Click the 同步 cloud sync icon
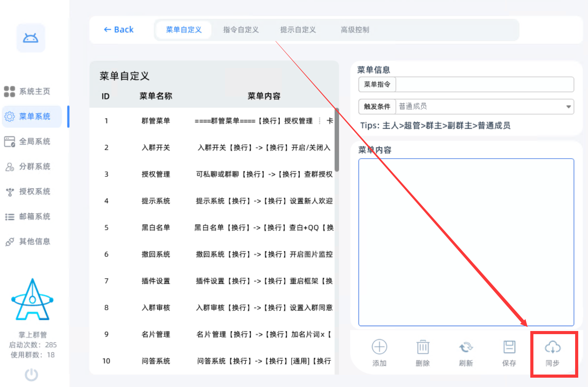 (x=552, y=347)
